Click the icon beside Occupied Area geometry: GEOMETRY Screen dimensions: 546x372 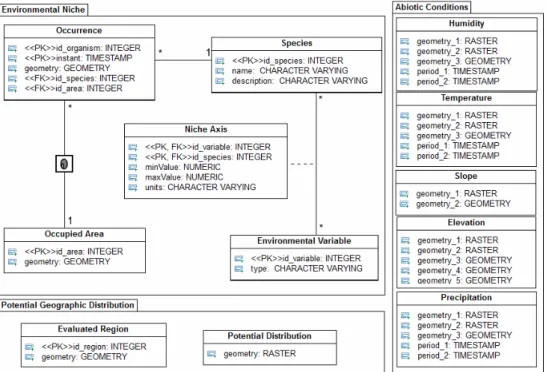(x=13, y=262)
